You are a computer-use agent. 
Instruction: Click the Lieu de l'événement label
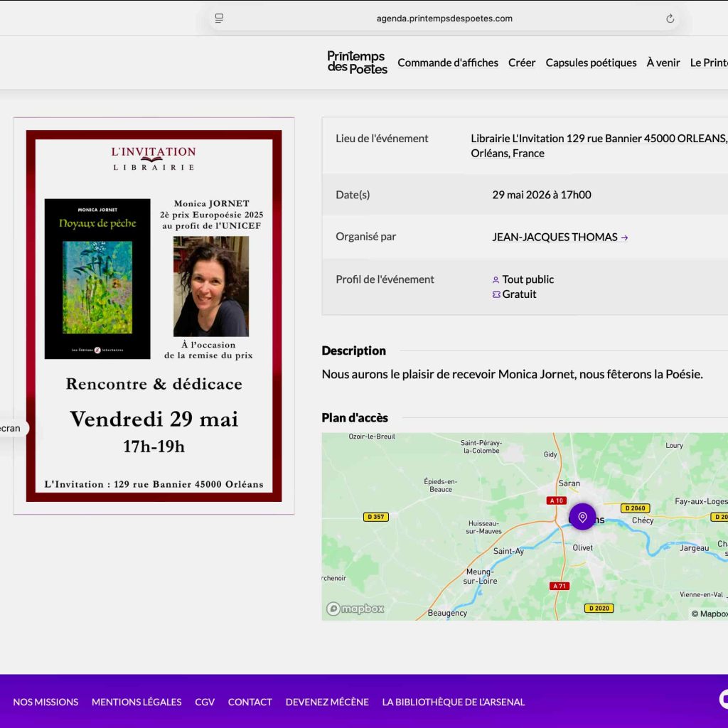(x=382, y=139)
